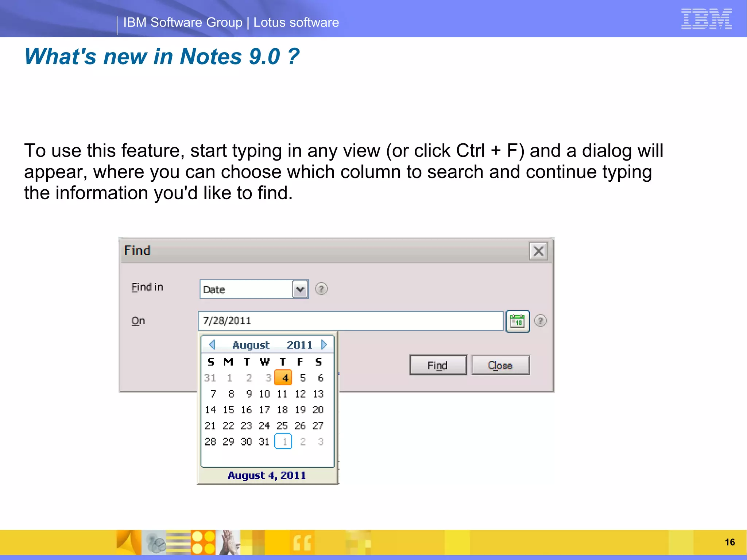
Task: Select greyed-out July 31 day
Action: tap(210, 378)
